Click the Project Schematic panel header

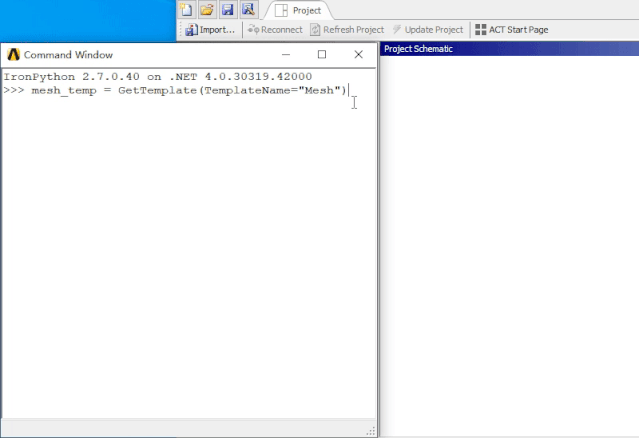[509, 49]
